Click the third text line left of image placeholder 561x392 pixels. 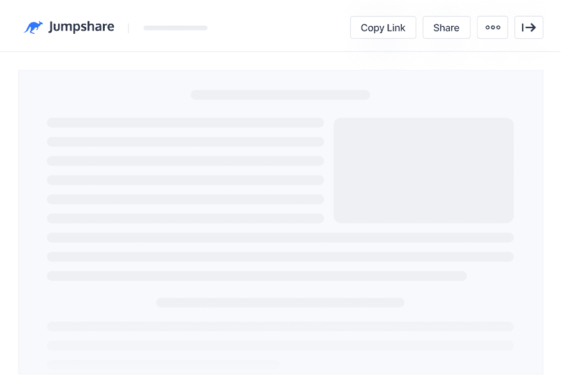point(185,161)
